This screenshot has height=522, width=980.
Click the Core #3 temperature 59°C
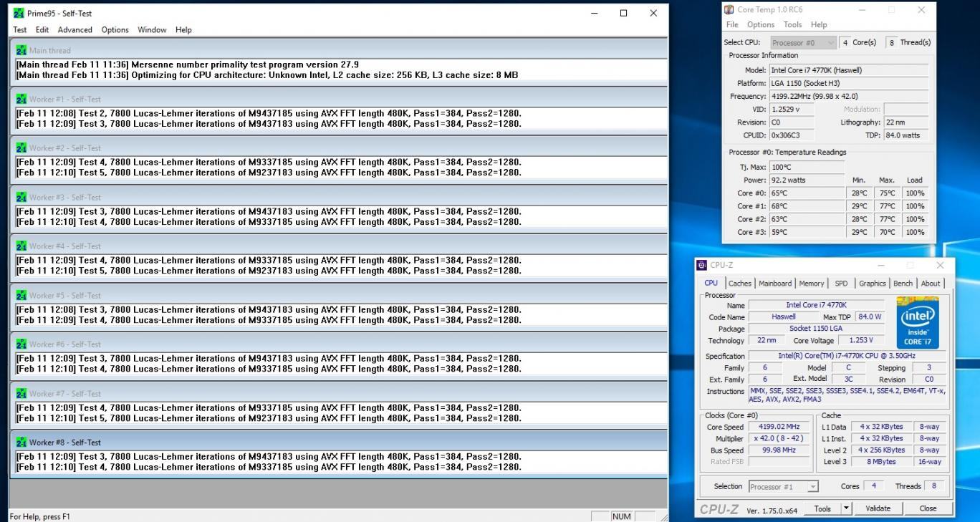[807, 232]
